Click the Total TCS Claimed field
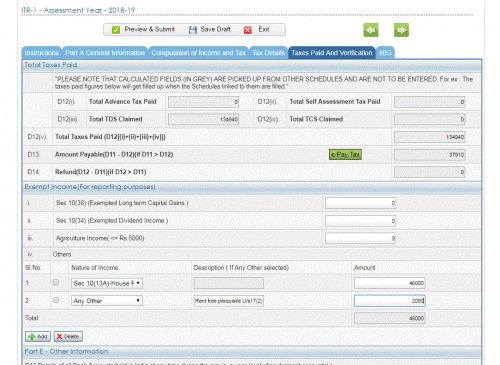500x365 pixels. pyautogui.click(x=429, y=119)
